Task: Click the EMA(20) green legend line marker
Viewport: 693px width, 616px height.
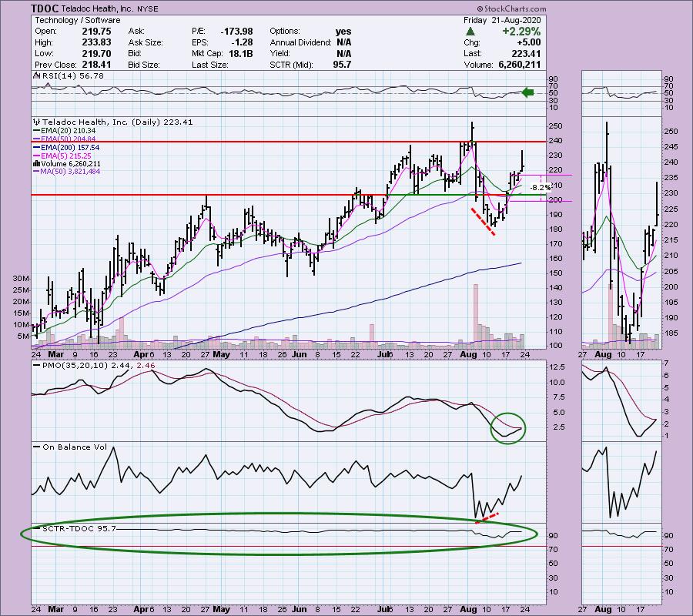Action: click(37, 131)
